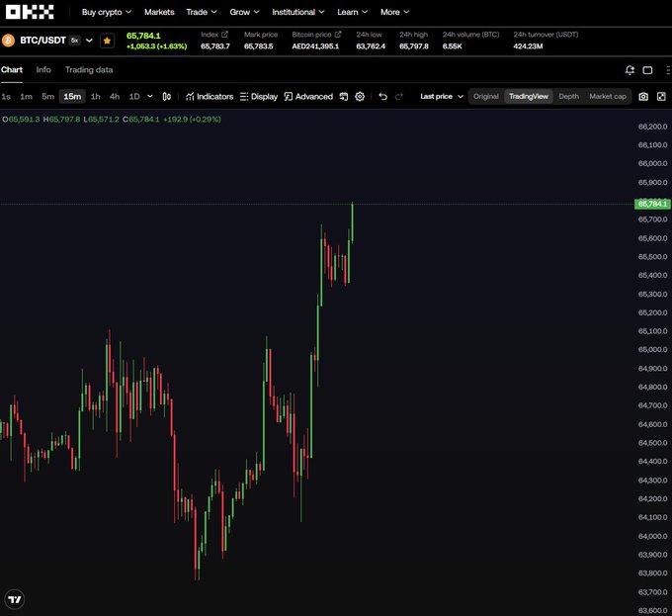Switch to the Trading data tab
This screenshot has width=672, height=616.
point(89,70)
